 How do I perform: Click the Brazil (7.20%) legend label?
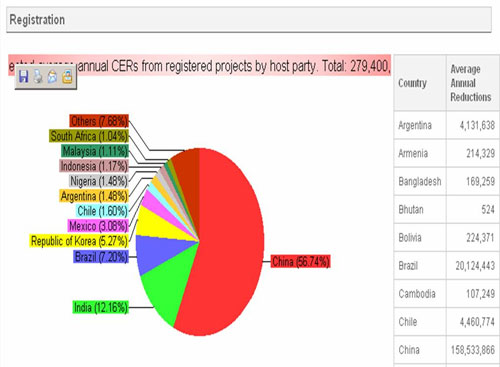101,257
